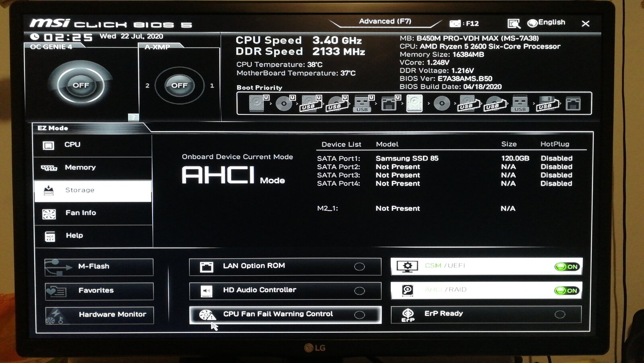Select the UEFI hard disk boot device icon

[258, 103]
